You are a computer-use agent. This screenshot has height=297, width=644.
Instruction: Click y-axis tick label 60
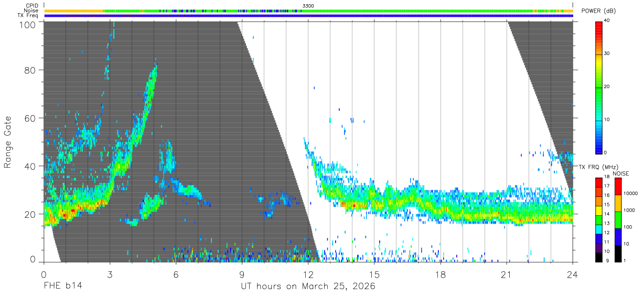coord(30,118)
